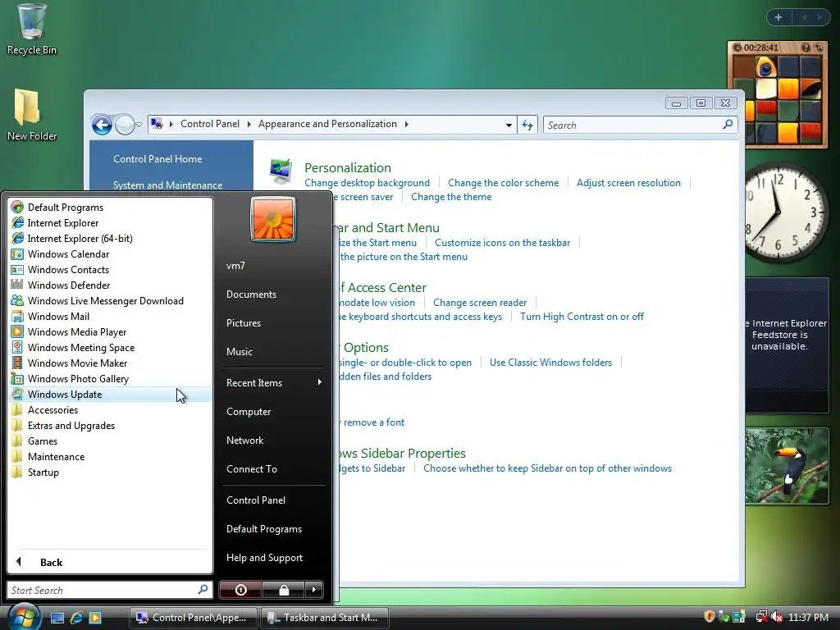Image resolution: width=840 pixels, height=630 pixels.
Task: Launch Windows Movie Maker icon
Action: (x=17, y=363)
